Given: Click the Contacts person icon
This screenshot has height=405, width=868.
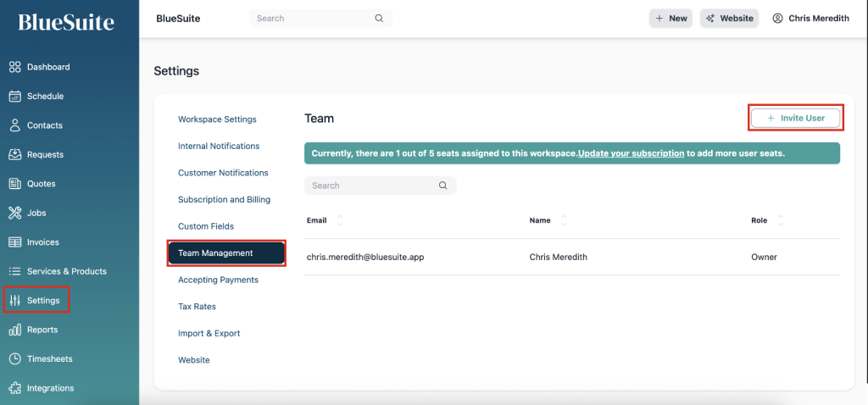Looking at the screenshot, I should [x=15, y=125].
